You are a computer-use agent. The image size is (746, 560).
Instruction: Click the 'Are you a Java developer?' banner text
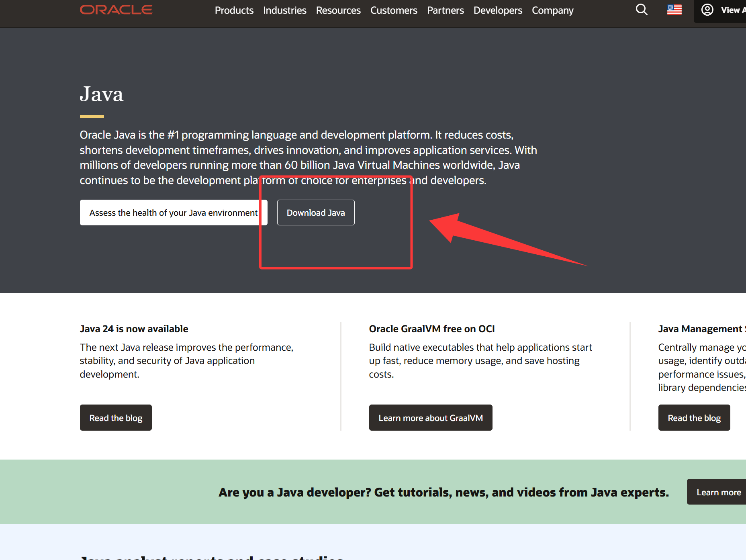pyautogui.click(x=444, y=492)
